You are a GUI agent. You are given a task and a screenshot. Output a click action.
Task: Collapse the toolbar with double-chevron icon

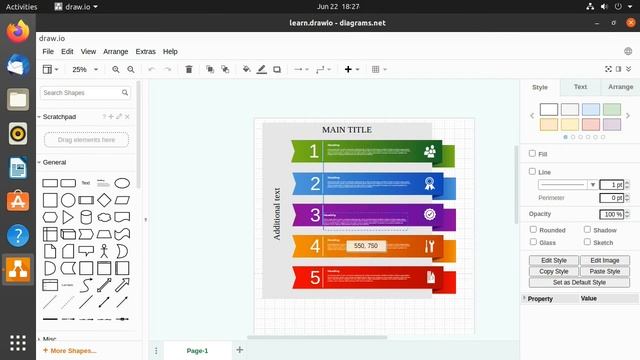[x=629, y=69]
